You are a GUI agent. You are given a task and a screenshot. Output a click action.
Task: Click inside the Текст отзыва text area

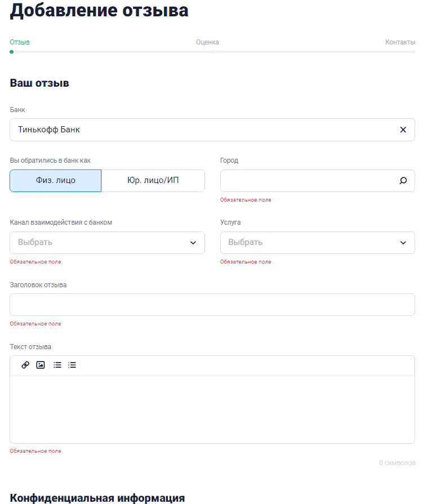click(212, 409)
